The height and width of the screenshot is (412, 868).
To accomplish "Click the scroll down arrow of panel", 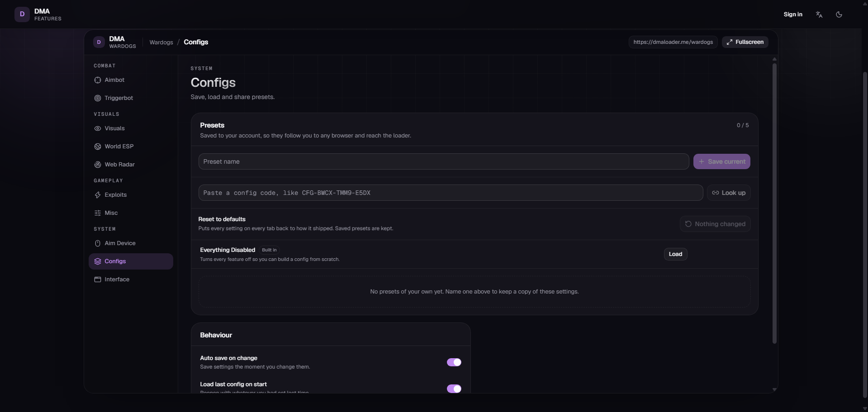I will [774, 389].
